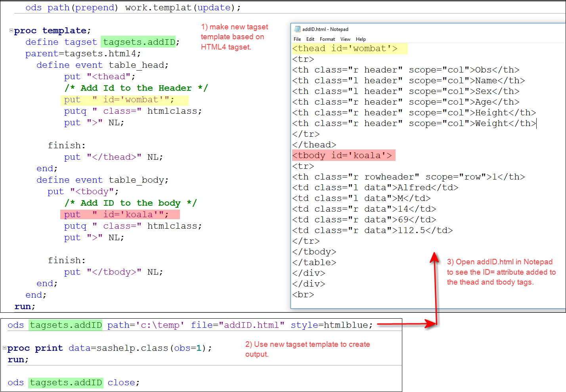Click the '>M</td>' data line in Notepad
Image resolution: width=566 pixels, height=392 pixels.
pyautogui.click(x=361, y=198)
